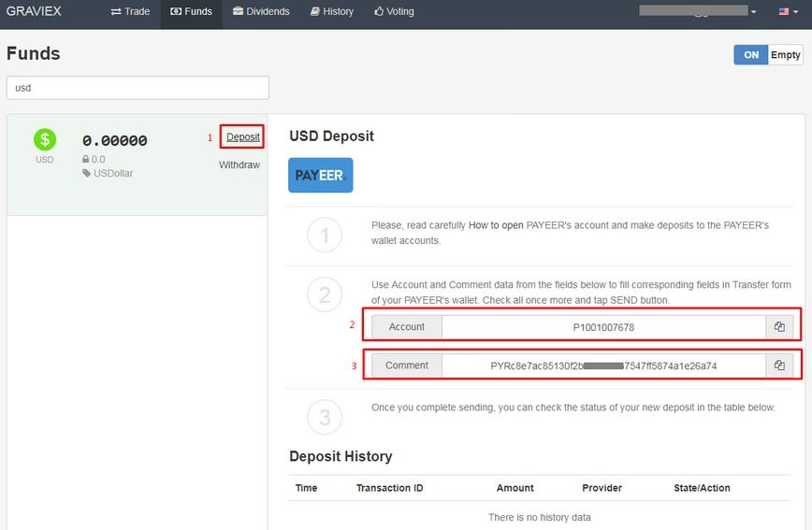
Task: Copy the Account number with copy icon
Action: point(779,326)
